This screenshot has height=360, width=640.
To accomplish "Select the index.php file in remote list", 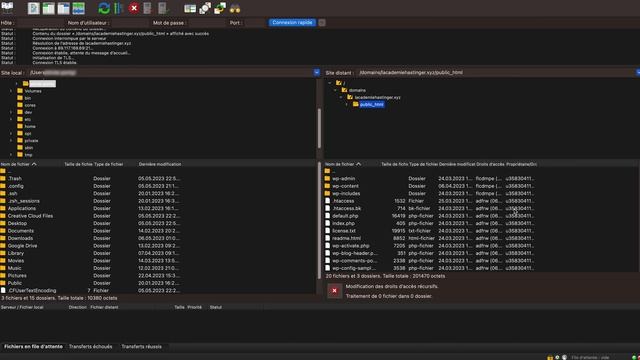I will click(343, 223).
